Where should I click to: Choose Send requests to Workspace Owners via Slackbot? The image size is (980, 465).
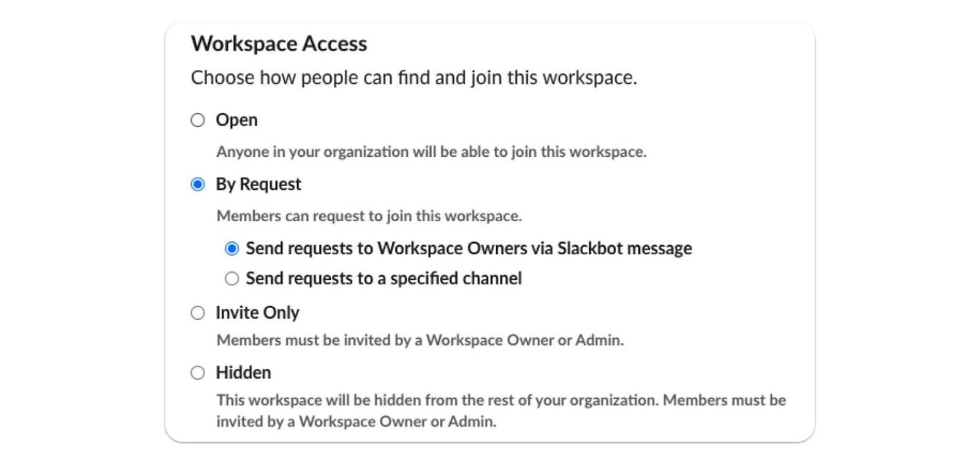point(231,248)
